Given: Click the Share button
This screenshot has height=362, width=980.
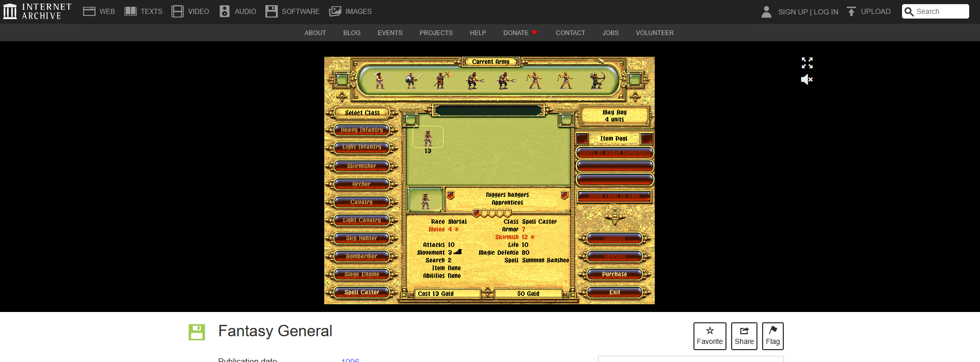Looking at the screenshot, I should pos(744,336).
